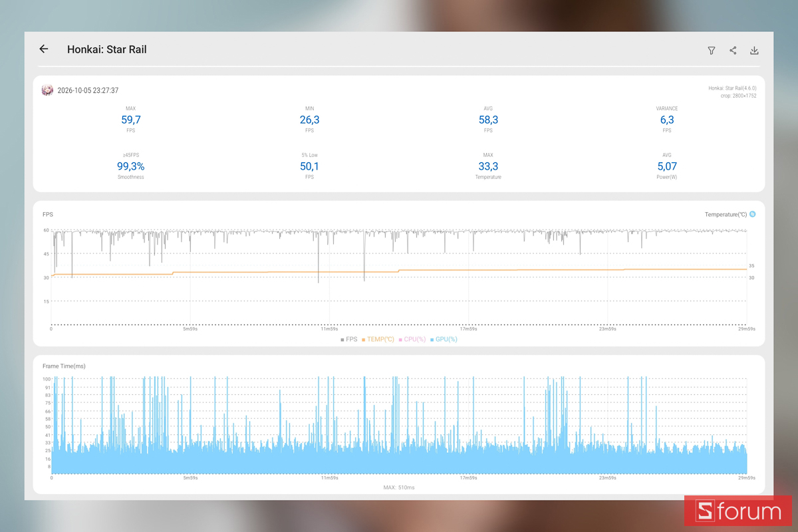Screen dimensions: 798x532
Task: Click the blue Temperature indicator icon
Action: [x=753, y=214]
